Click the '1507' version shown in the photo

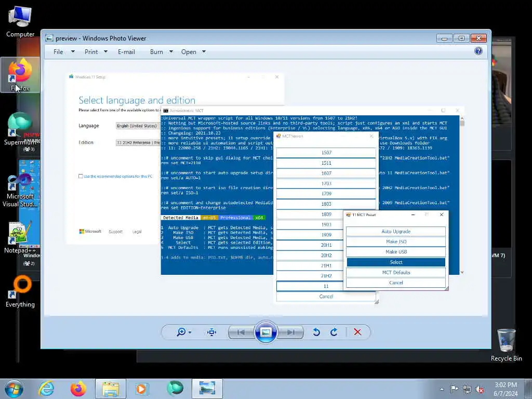click(x=326, y=153)
